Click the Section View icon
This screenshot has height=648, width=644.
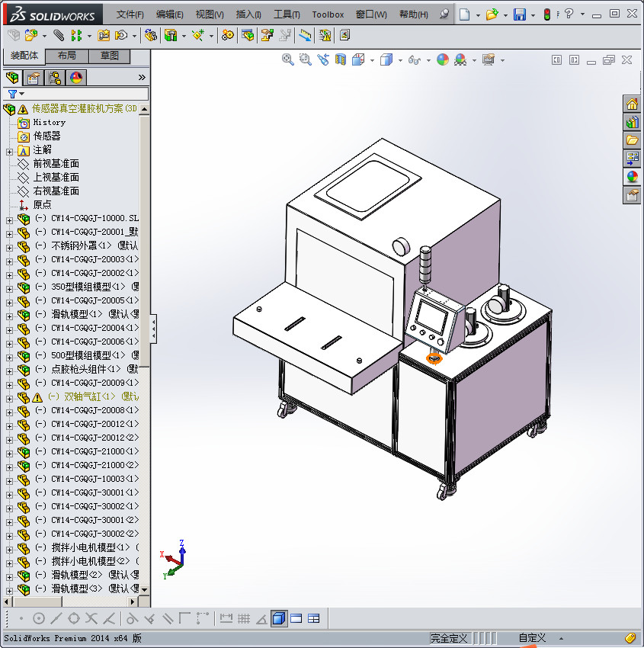(341, 60)
